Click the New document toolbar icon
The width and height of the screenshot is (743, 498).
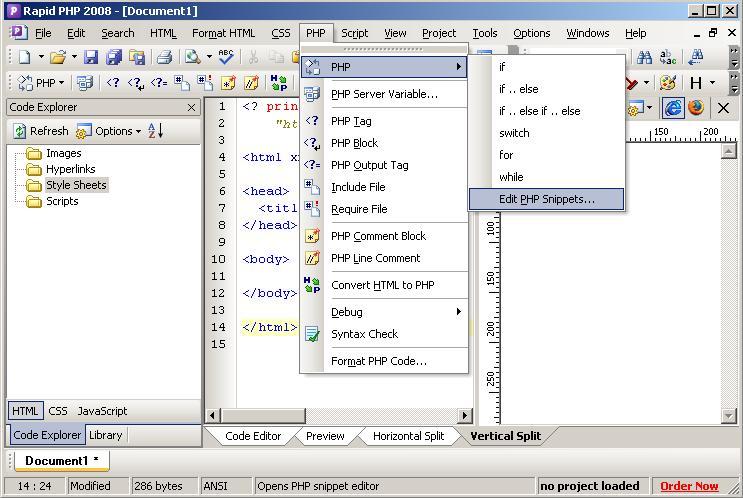[25, 57]
